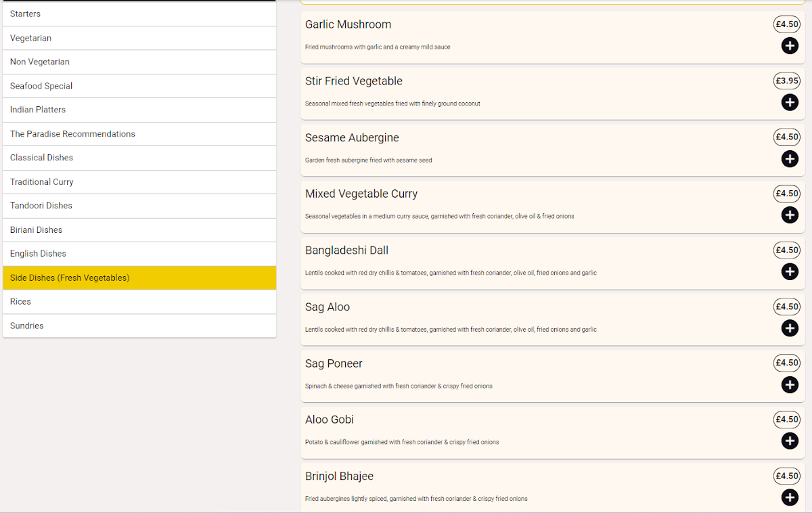Viewport: 812px width, 513px height.
Task: Add Sesame Aubergine to the order
Action: pos(790,159)
